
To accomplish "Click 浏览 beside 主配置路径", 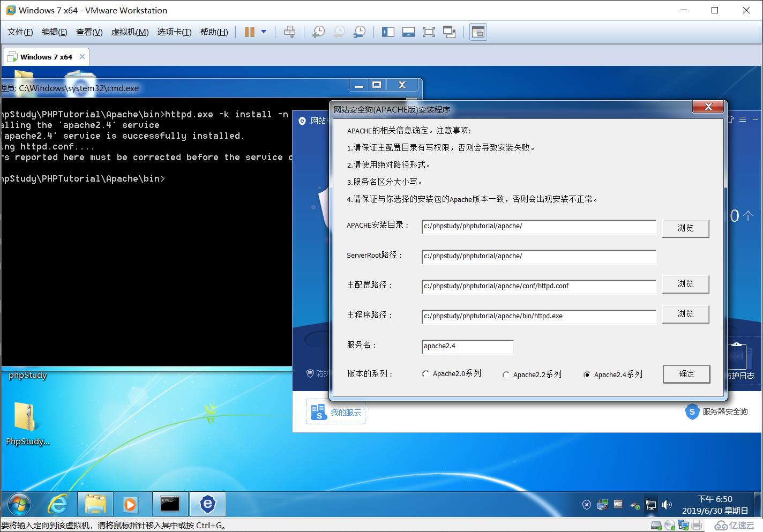I will (x=686, y=283).
